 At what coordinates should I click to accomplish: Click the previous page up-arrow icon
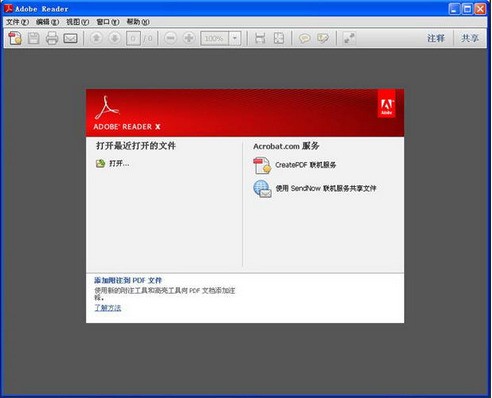tap(96, 38)
